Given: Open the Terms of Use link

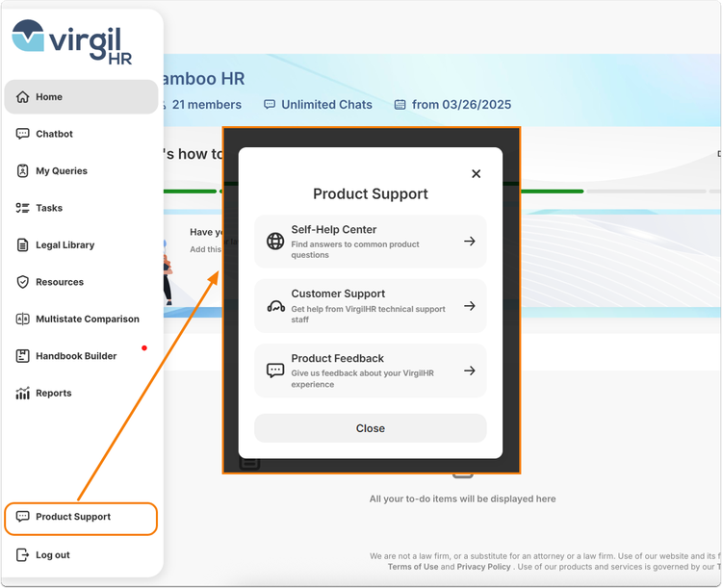Looking at the screenshot, I should coord(413,567).
